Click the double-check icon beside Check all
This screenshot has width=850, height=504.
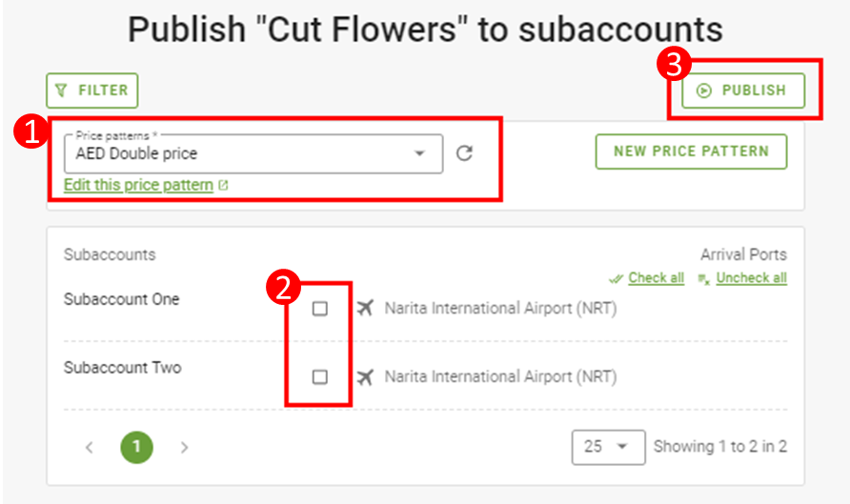tap(616, 278)
